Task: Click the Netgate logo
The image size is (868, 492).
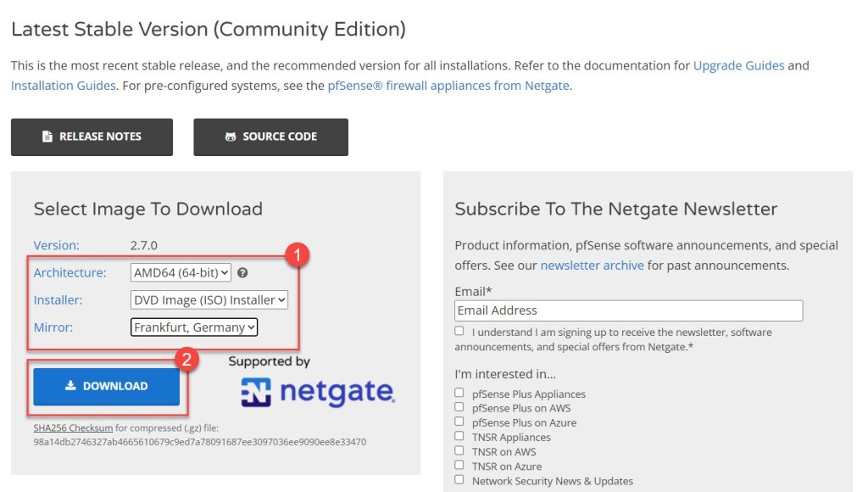Action: (318, 392)
